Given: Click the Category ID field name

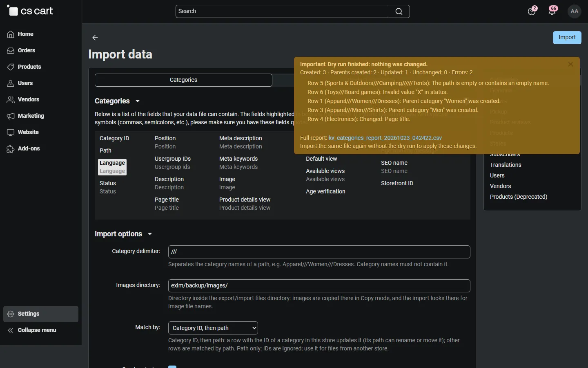Looking at the screenshot, I should point(114,138).
